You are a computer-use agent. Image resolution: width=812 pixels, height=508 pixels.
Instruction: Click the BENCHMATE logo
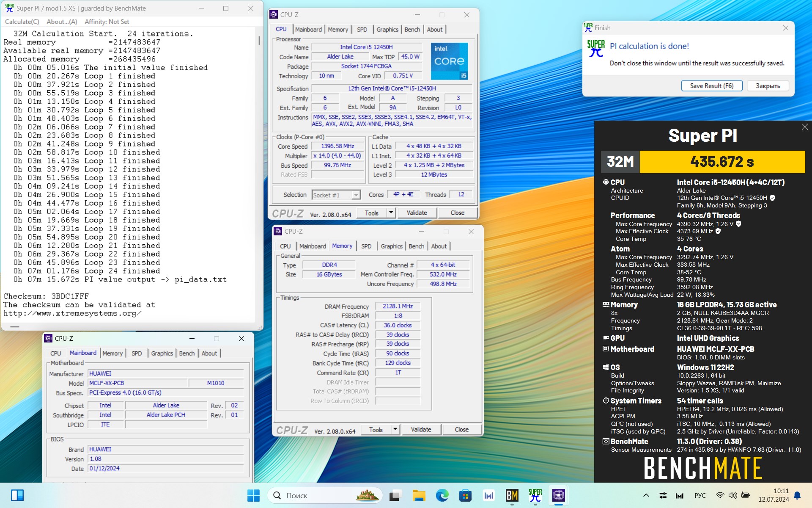pos(702,467)
